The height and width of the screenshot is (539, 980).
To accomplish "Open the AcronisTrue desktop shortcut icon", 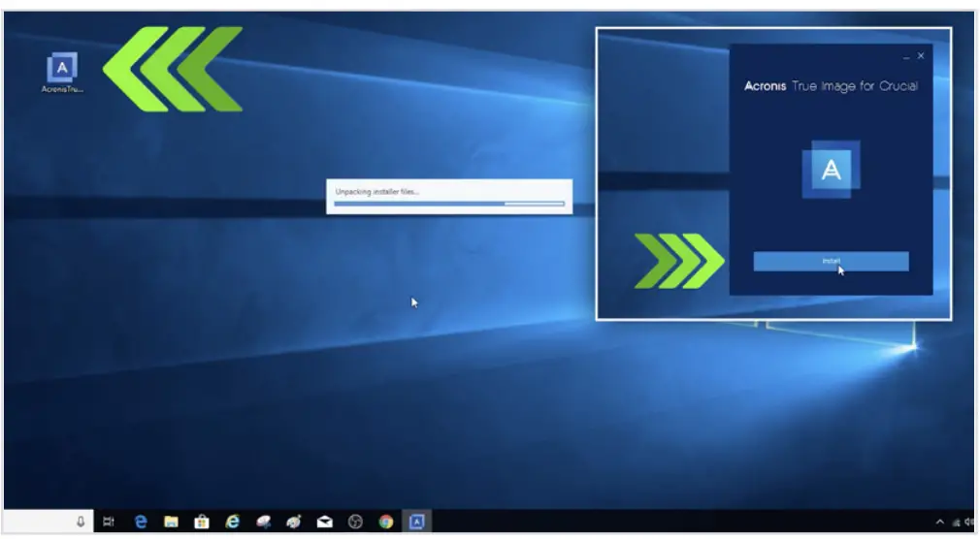I will tap(62, 71).
